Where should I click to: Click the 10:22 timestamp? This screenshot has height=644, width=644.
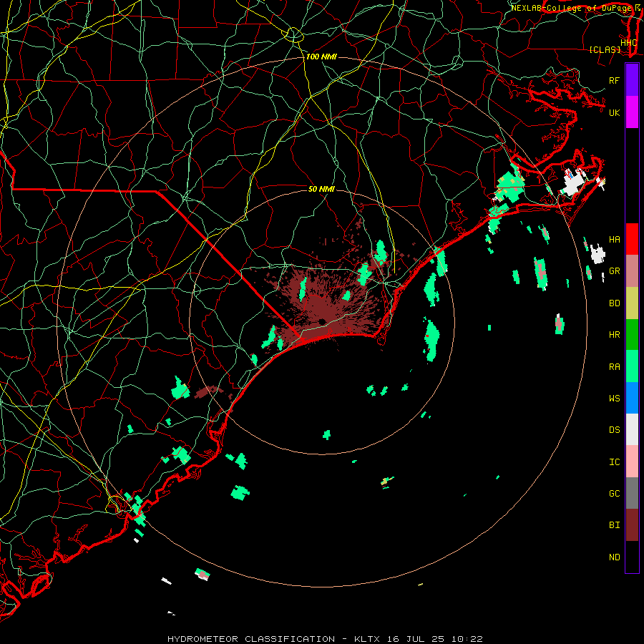coord(467,639)
